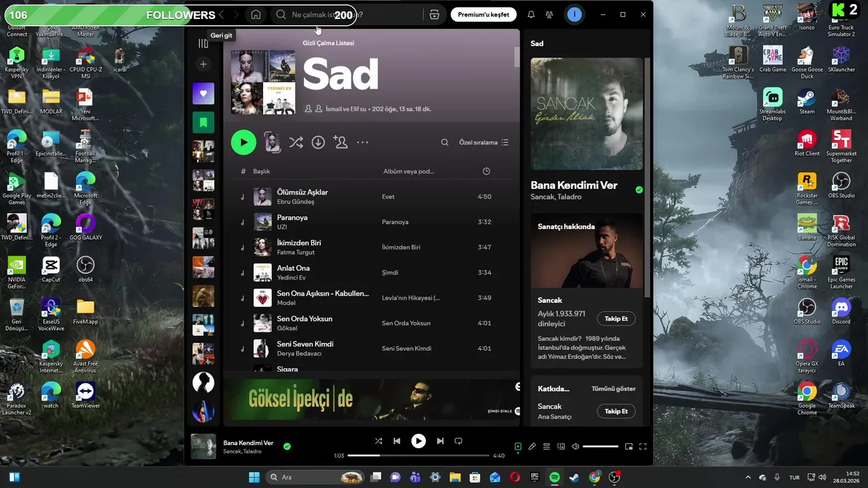868x488 pixels.
Task: Follow Sancak with Takip Et in about card
Action: click(616, 319)
